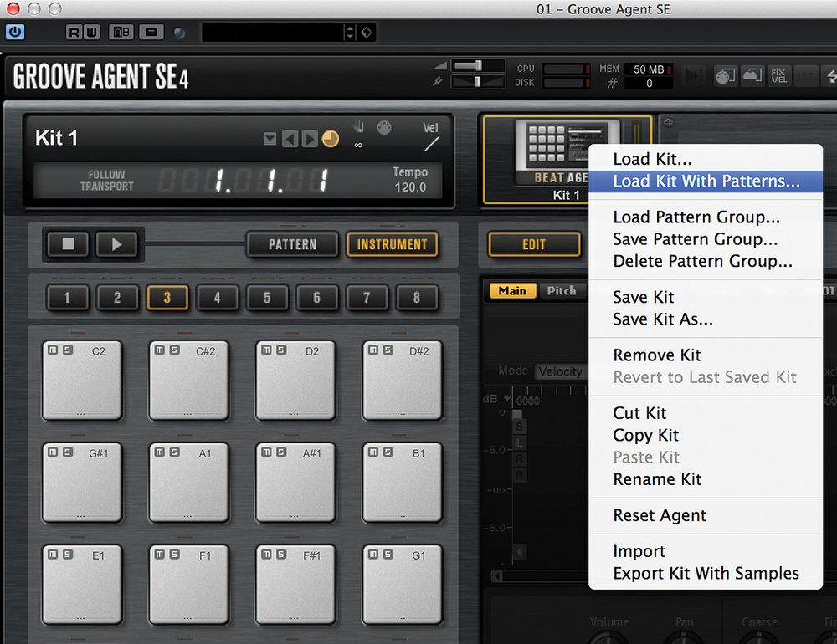Toggle the plug-in power bypass icon
837x644 pixels.
(x=15, y=32)
